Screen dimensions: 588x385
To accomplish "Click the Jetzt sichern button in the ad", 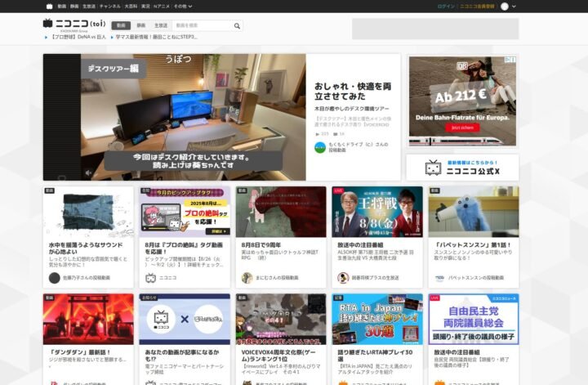I will click(462, 128).
